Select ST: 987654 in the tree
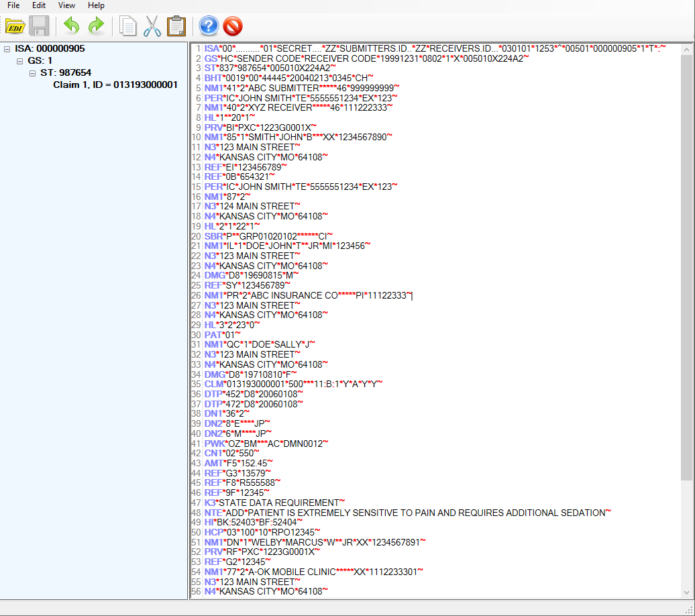Image resolution: width=695 pixels, height=616 pixels. click(66, 72)
